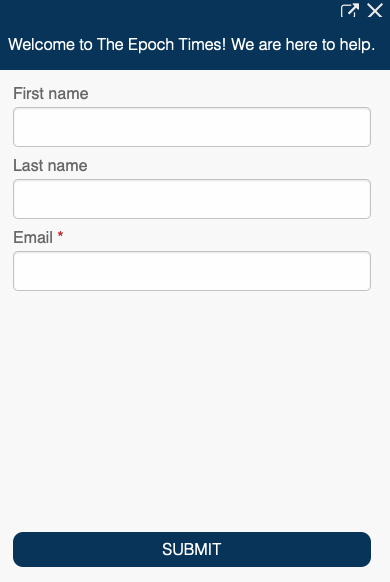Click the Last name label

pyautogui.click(x=50, y=166)
